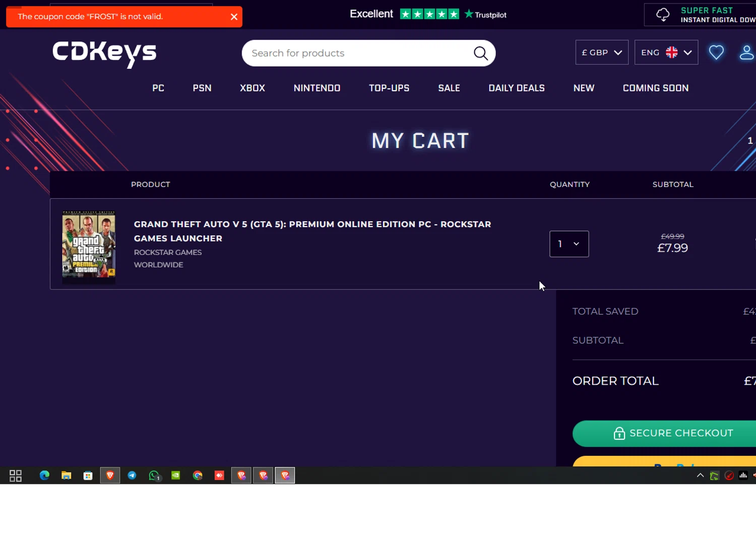
Task: Click the UK flag language icon
Action: 671,52
